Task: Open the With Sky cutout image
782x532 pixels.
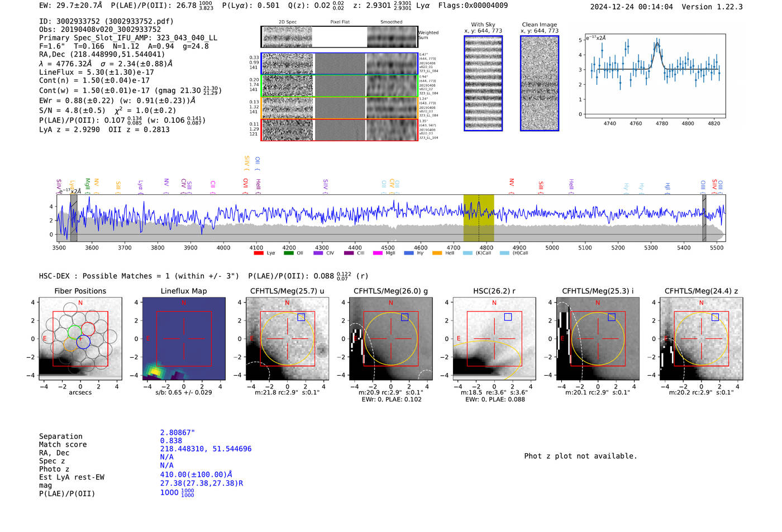Action: point(483,83)
